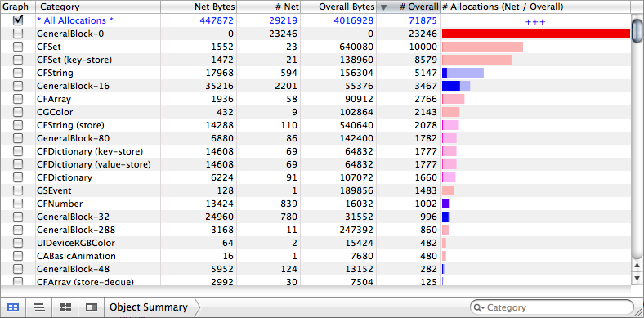This screenshot has width=644, height=318.
Task: Enable graphing for UIDeviceRGBColor
Action: point(18,243)
